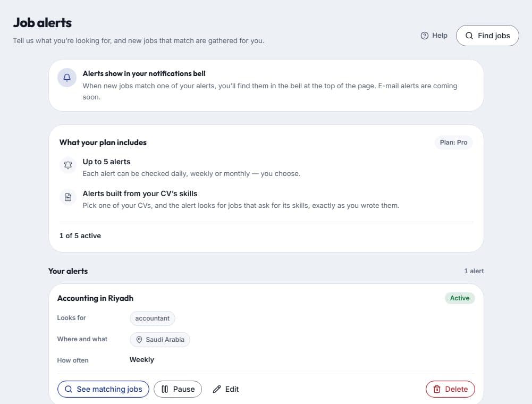The height and width of the screenshot is (404, 532).
Task: Click the Active status badge
Action: [x=459, y=298]
